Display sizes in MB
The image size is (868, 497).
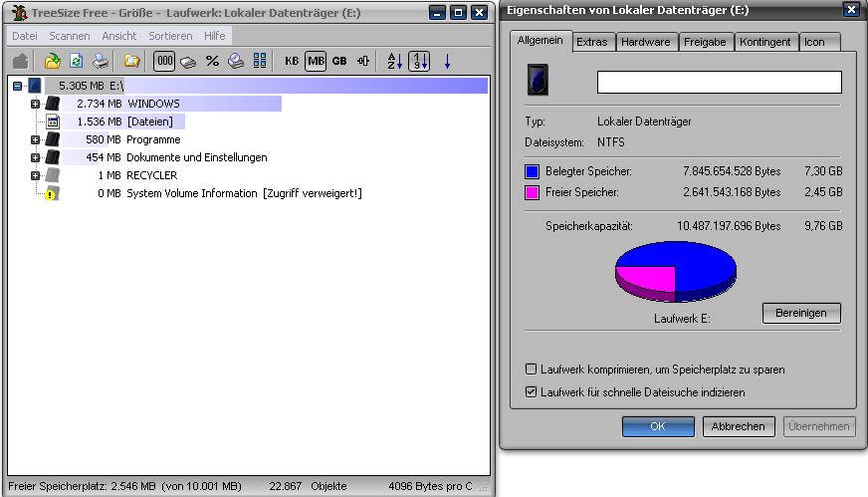316,61
